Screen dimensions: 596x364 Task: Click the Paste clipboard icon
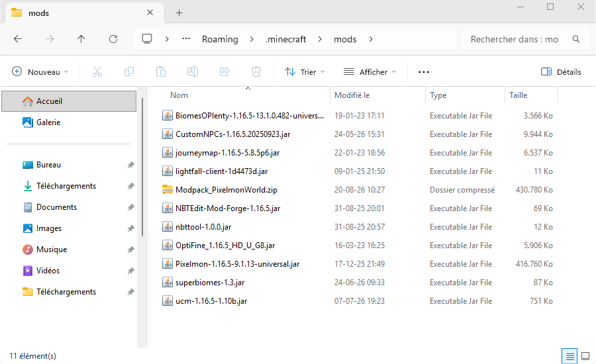click(161, 71)
